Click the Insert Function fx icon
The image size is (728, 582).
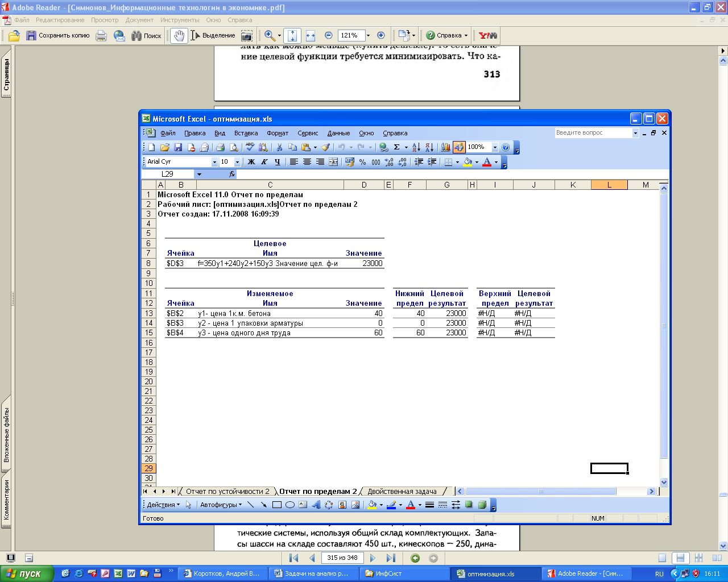[x=232, y=174]
